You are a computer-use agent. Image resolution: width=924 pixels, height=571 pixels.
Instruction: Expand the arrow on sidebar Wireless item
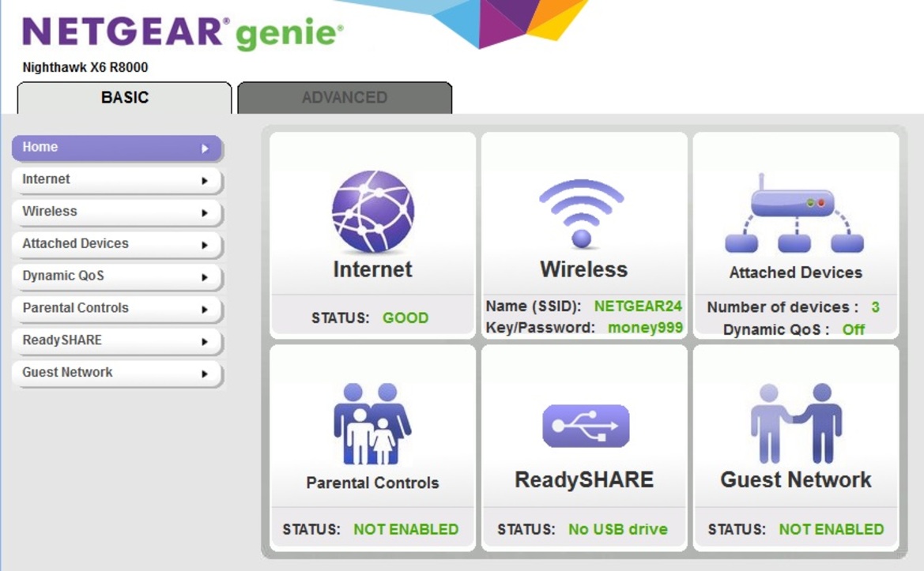(205, 213)
